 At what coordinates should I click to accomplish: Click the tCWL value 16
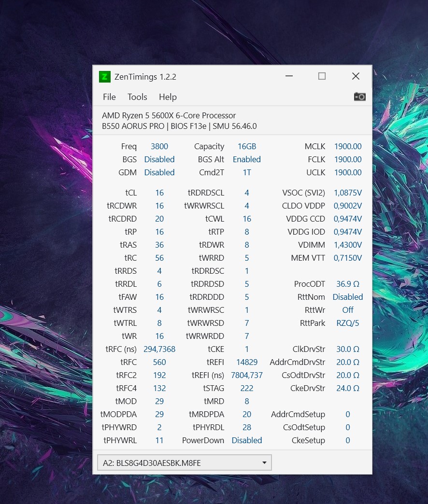click(x=247, y=219)
